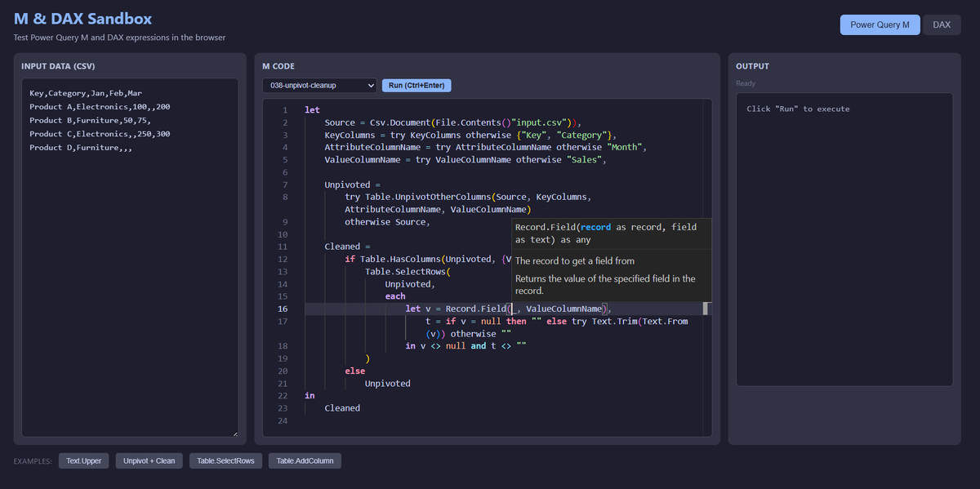Click the 'in v <> null and t <> ""' line
This screenshot has height=489, width=980.
point(465,346)
